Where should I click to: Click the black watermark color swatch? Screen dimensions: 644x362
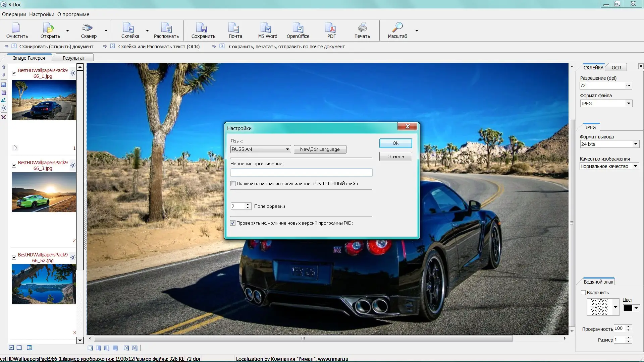[x=628, y=308]
